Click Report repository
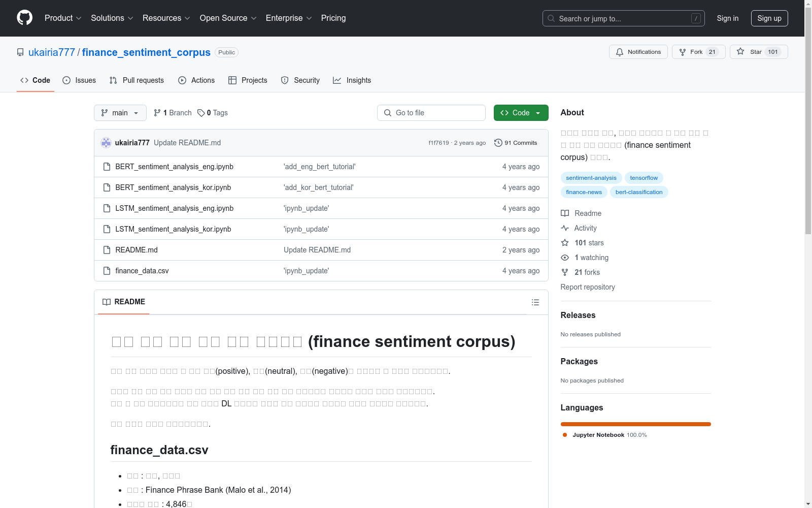Screen dimensions: 812x508 (588, 287)
